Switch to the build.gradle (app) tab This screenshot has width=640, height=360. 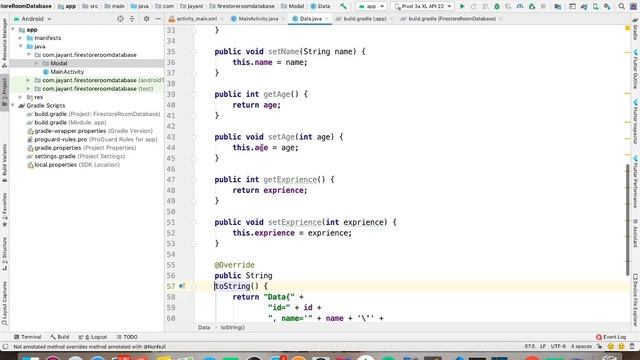point(363,19)
